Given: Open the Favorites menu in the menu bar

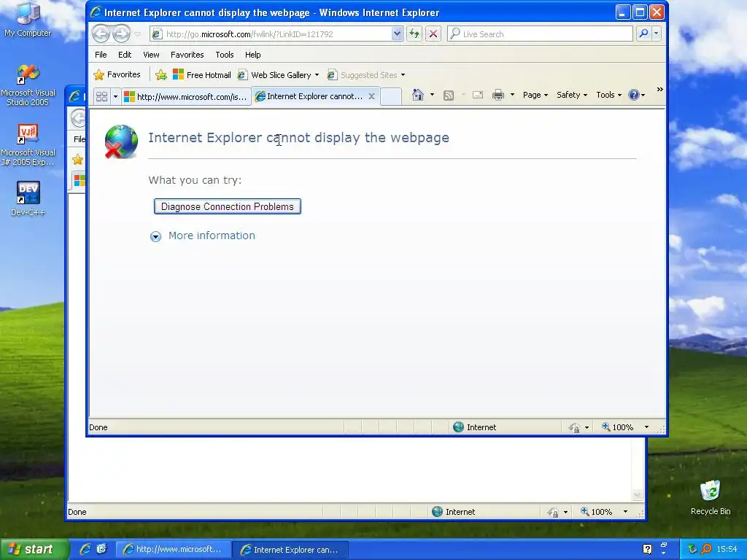Looking at the screenshot, I should pyautogui.click(x=187, y=55).
